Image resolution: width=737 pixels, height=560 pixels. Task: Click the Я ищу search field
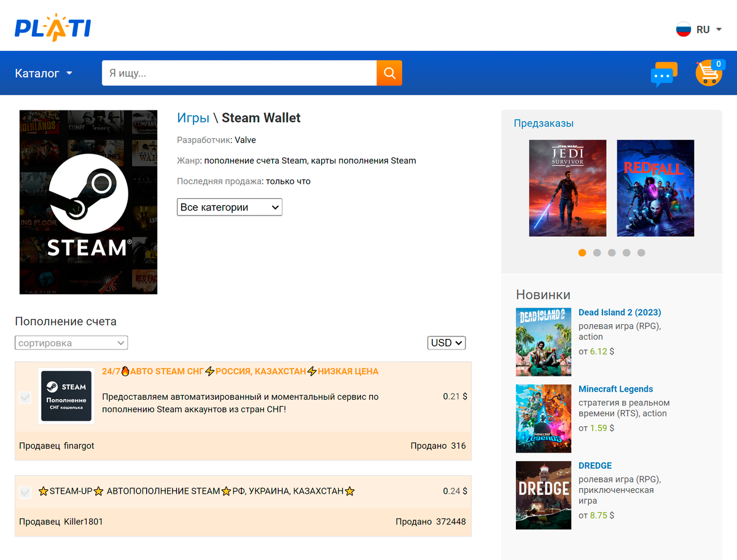click(x=239, y=73)
